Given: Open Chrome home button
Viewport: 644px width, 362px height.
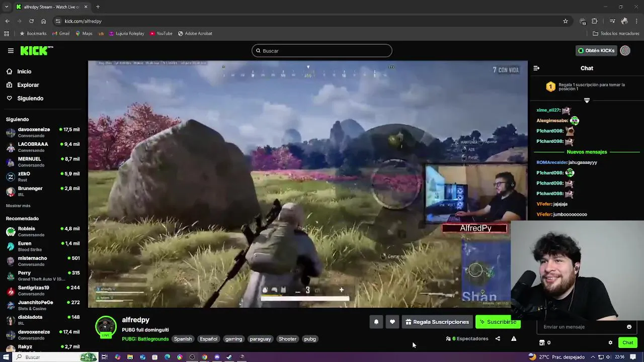Looking at the screenshot, I should point(43,21).
